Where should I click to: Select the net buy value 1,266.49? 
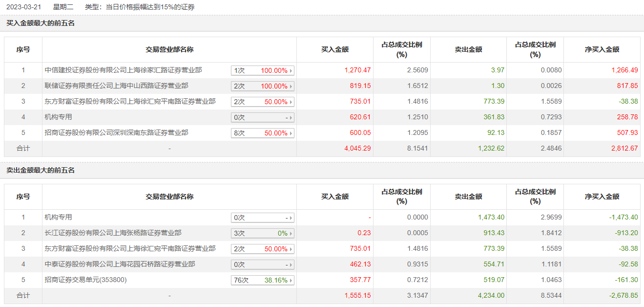pos(624,70)
